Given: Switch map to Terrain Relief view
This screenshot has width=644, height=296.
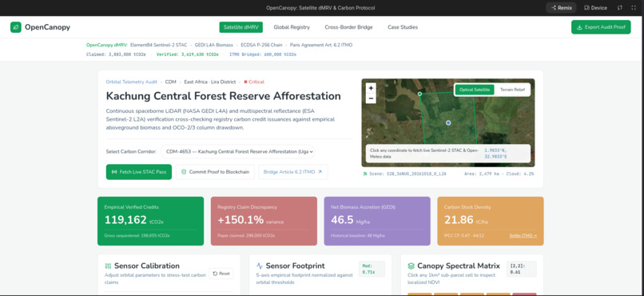Looking at the screenshot, I should [x=512, y=90].
